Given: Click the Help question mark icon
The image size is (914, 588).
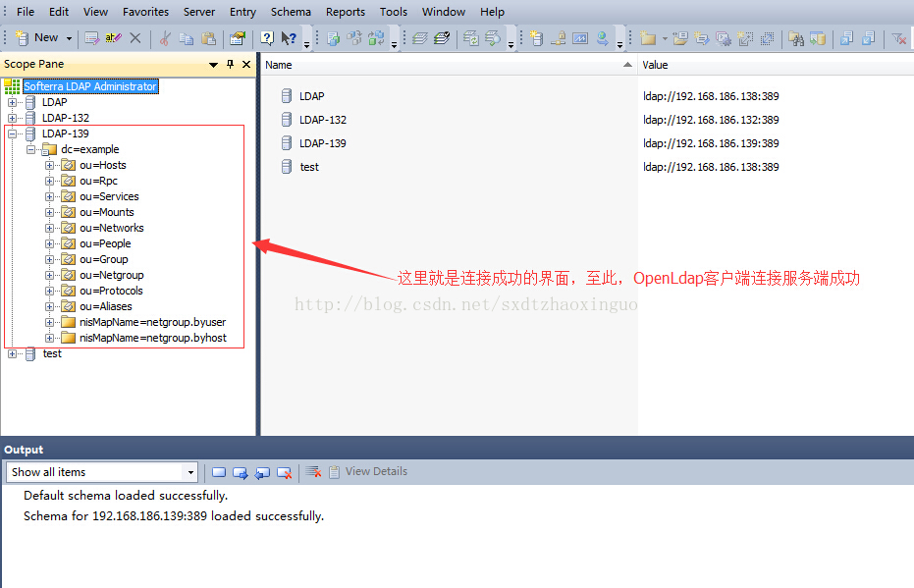Looking at the screenshot, I should click(x=267, y=38).
